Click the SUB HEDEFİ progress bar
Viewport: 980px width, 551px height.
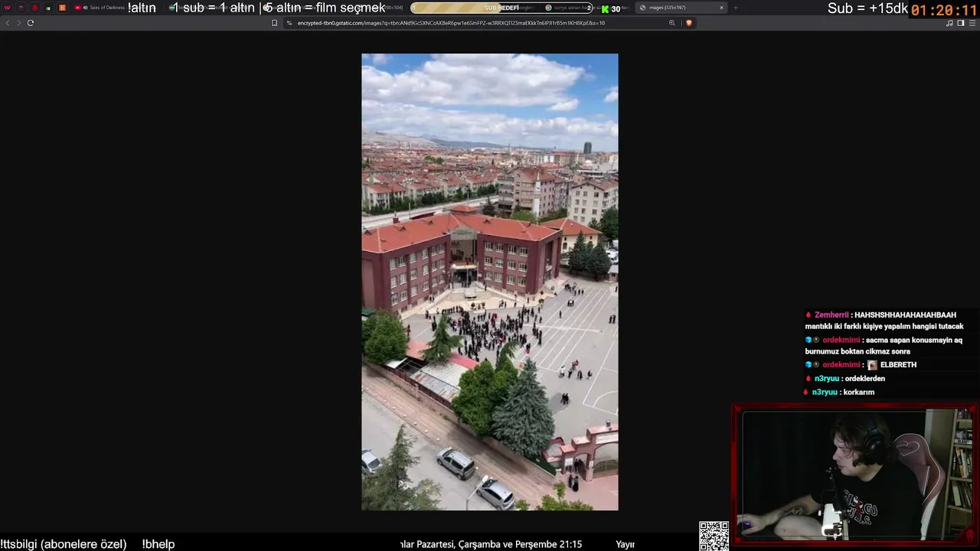502,8
